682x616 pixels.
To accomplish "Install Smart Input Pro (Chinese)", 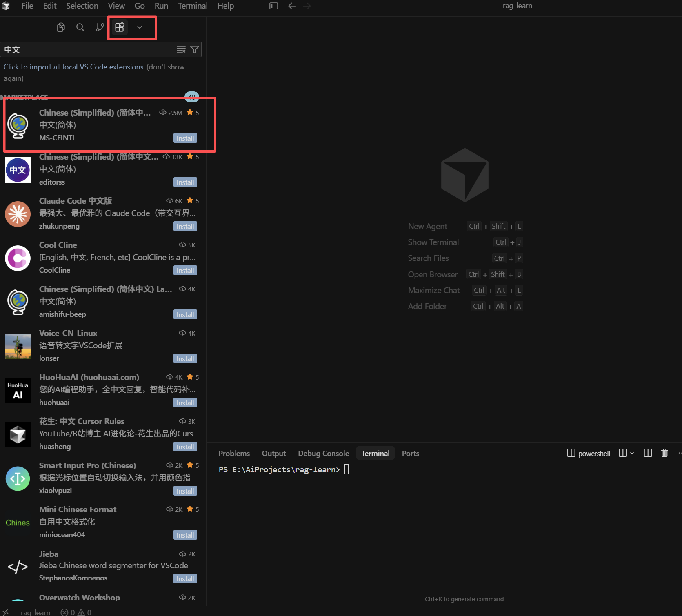I will (x=185, y=491).
